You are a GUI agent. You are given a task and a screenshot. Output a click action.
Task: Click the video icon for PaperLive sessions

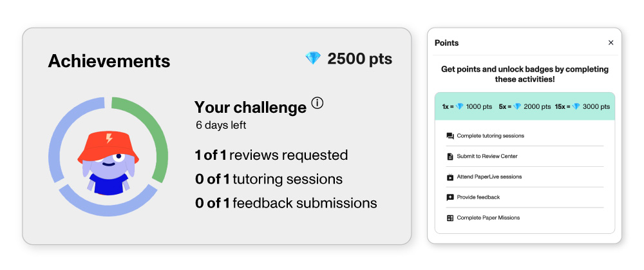click(450, 177)
